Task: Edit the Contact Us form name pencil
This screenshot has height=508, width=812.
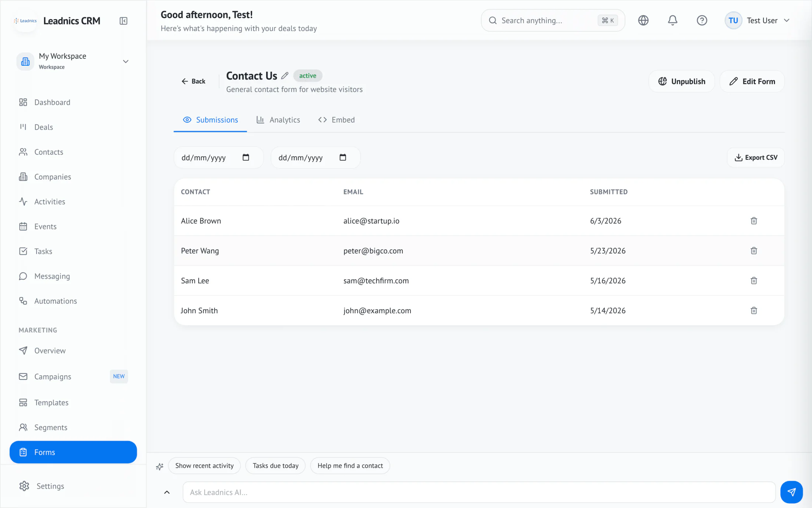Action: (x=285, y=76)
